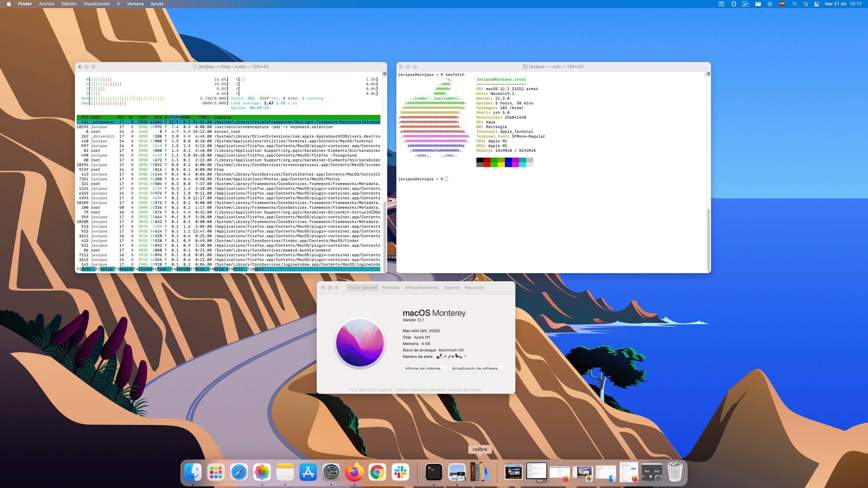This screenshot has width=868, height=488.
Task: Click the Terminal Dock icon
Action: point(434,472)
